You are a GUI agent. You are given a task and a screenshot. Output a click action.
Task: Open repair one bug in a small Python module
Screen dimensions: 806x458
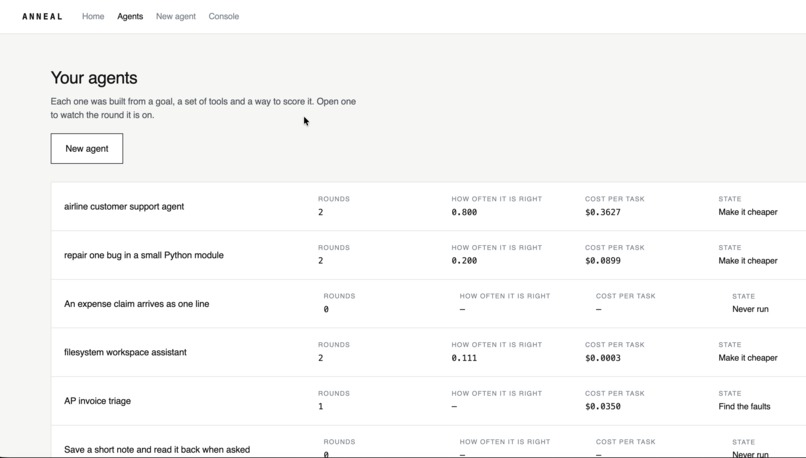click(144, 255)
